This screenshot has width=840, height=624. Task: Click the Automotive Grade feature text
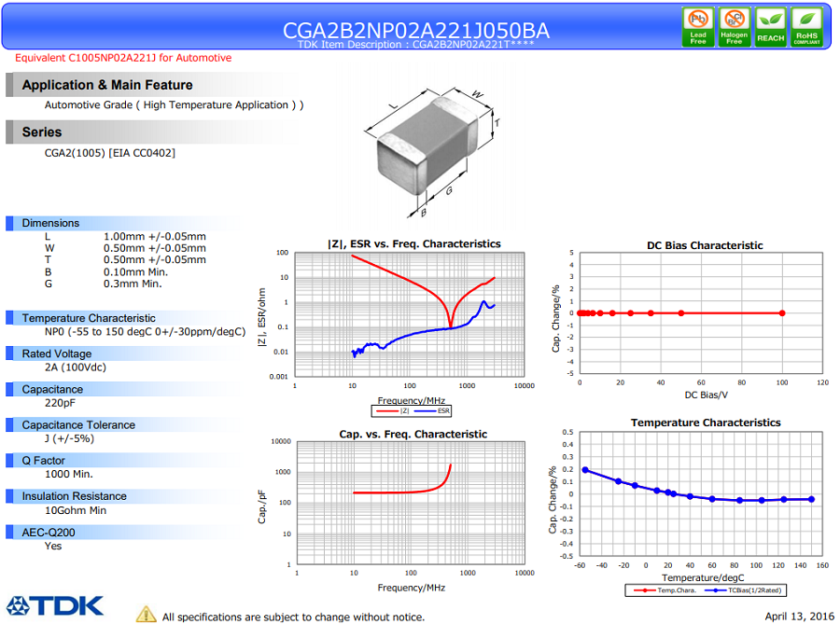pyautogui.click(x=175, y=104)
